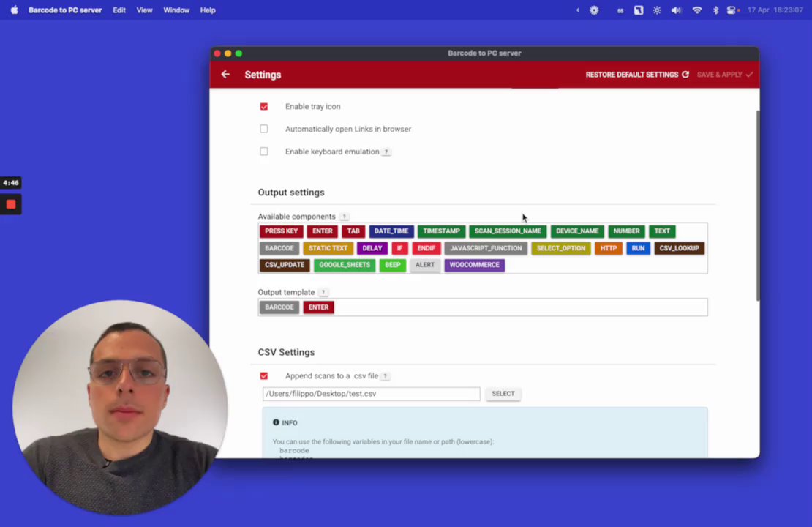Image resolution: width=812 pixels, height=527 pixels.
Task: Toggle Enable tray icon checkbox
Action: tap(264, 107)
